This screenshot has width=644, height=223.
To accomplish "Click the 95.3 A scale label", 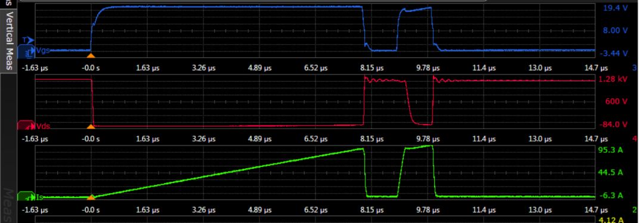I will tap(611, 150).
